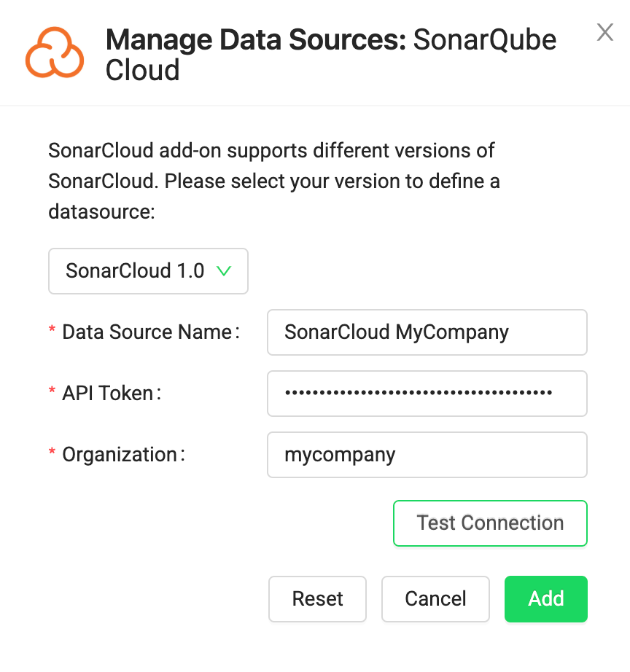
Task: Click the SonarCloud add-on description paragraph
Action: pyautogui.click(x=273, y=181)
